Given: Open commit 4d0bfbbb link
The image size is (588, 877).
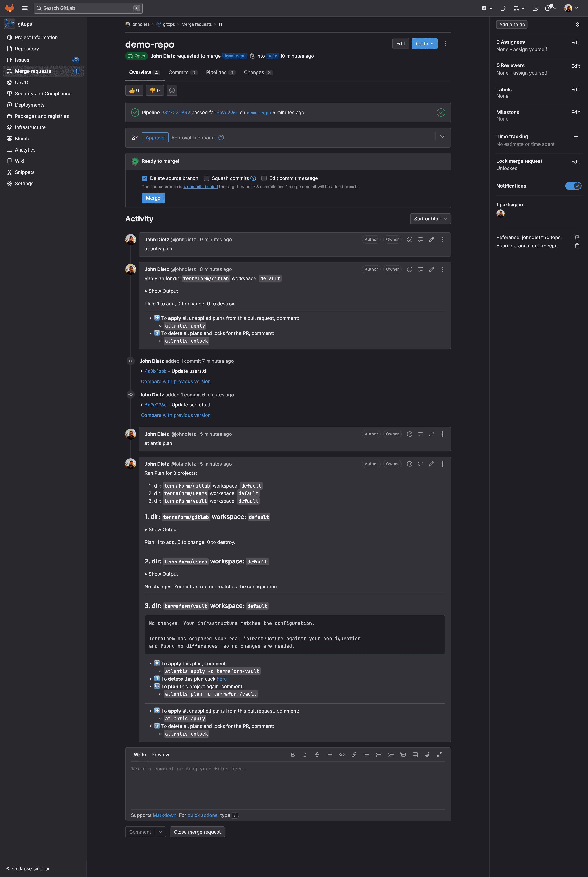Looking at the screenshot, I should click(x=156, y=371).
